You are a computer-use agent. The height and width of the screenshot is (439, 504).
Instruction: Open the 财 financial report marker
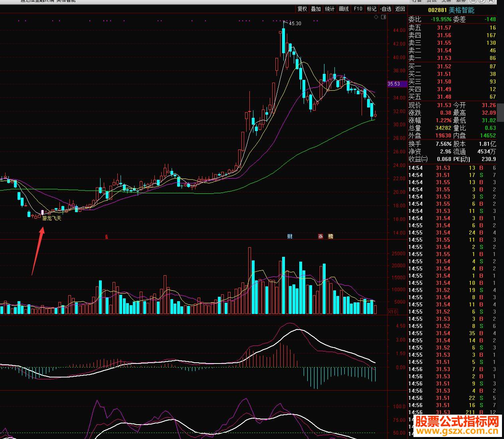290,236
